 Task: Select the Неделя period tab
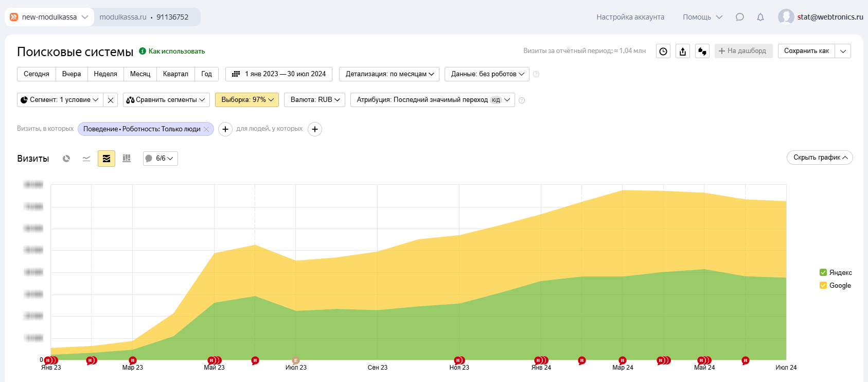pyautogui.click(x=105, y=74)
